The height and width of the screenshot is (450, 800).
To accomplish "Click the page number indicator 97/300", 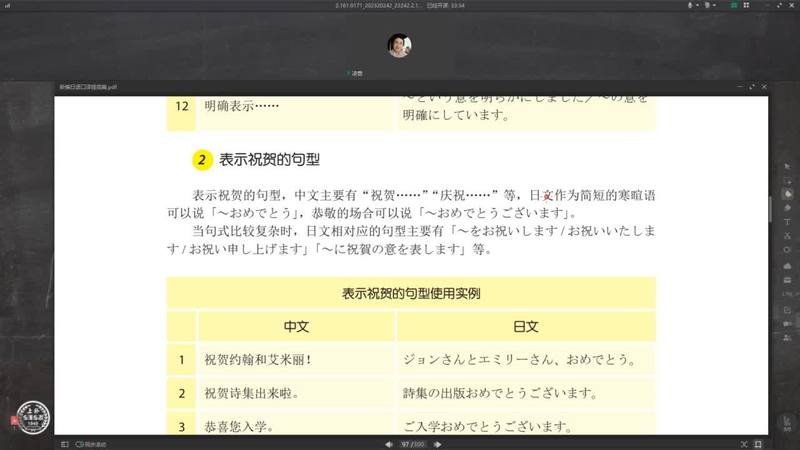I will pos(412,443).
